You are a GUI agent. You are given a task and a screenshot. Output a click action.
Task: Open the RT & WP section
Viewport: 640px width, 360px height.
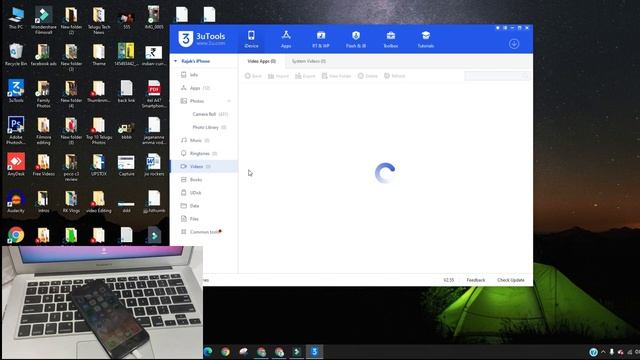click(321, 40)
